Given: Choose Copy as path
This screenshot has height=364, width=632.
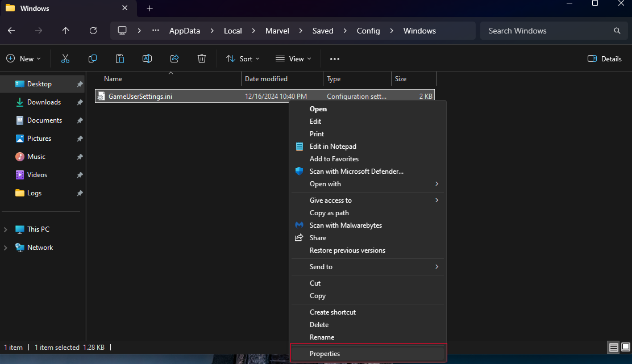Looking at the screenshot, I should tap(368, 212).
